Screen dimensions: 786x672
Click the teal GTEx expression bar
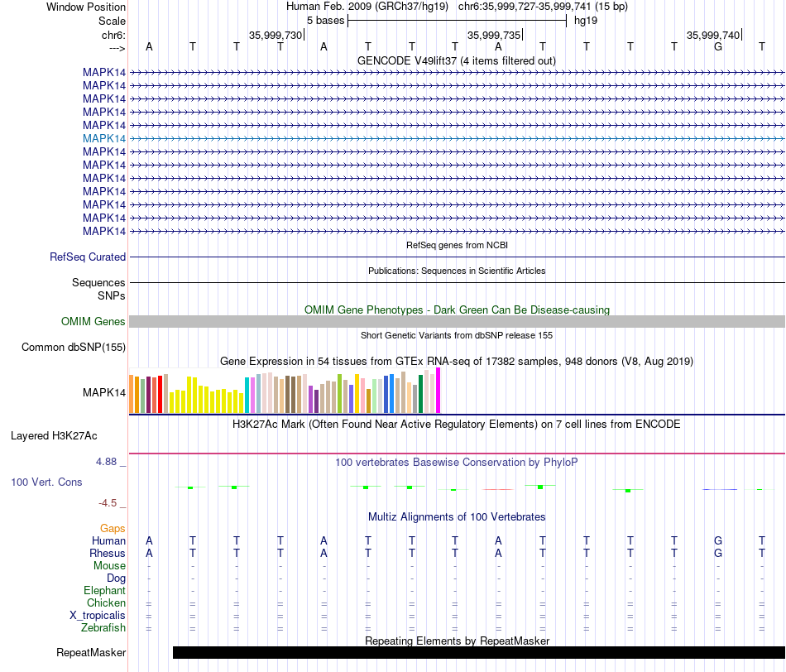click(x=247, y=396)
